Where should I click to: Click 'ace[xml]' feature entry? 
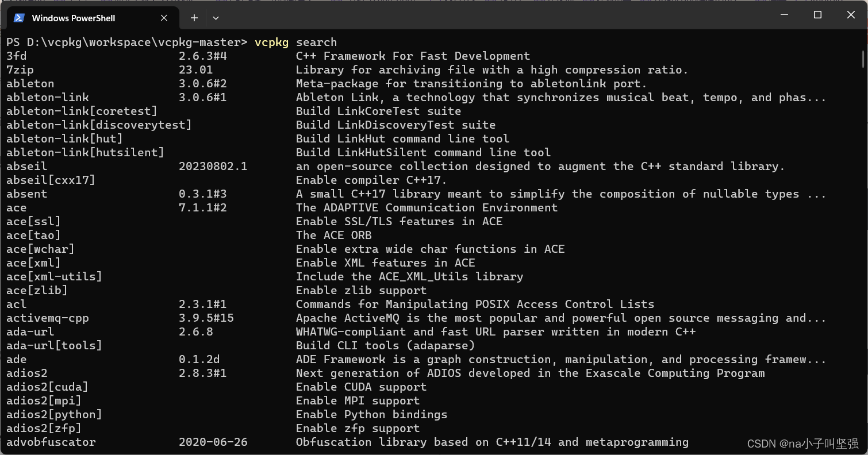(x=33, y=263)
